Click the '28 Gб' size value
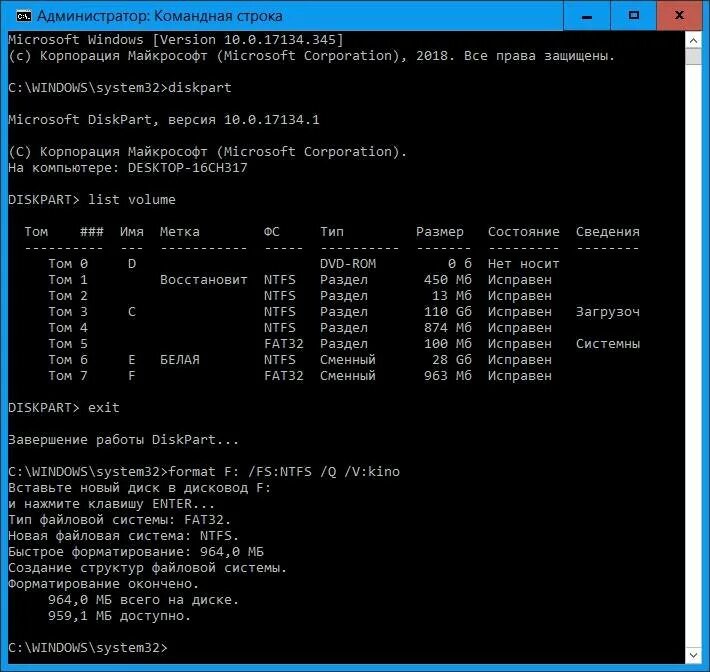The width and height of the screenshot is (710, 672). click(x=451, y=360)
